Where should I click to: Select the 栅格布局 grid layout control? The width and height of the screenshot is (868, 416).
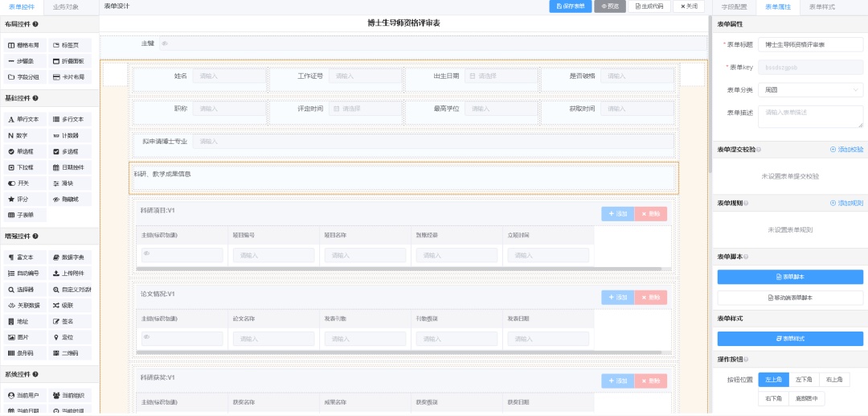click(x=24, y=45)
